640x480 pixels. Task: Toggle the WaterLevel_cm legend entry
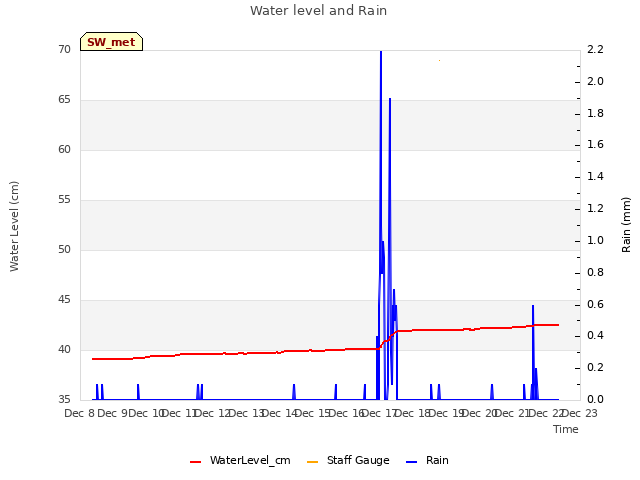point(240,460)
